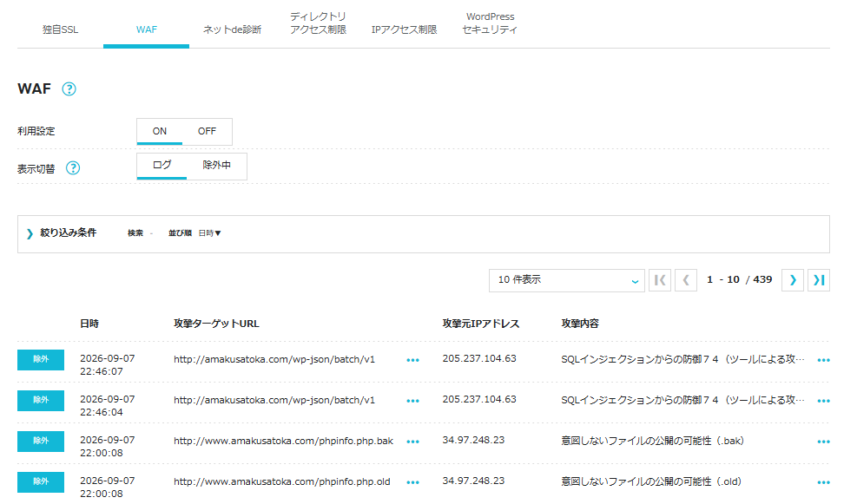Viewport: 844px width, 504px height.
Task: Click attack text 意図しないファイルの公開の可能性（.old）
Action: (x=651, y=482)
